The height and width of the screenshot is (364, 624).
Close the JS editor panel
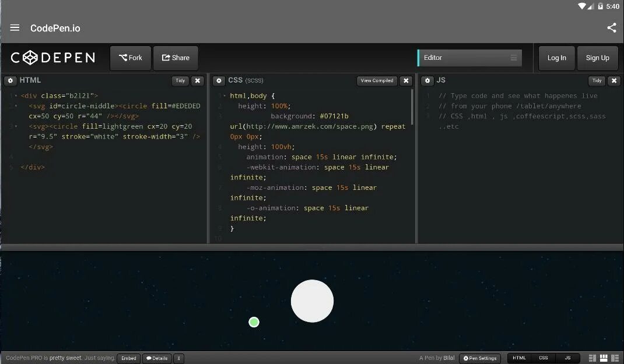[614, 81]
